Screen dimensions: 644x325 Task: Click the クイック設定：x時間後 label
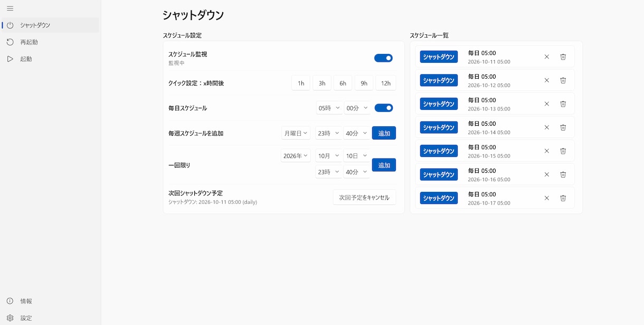(196, 83)
